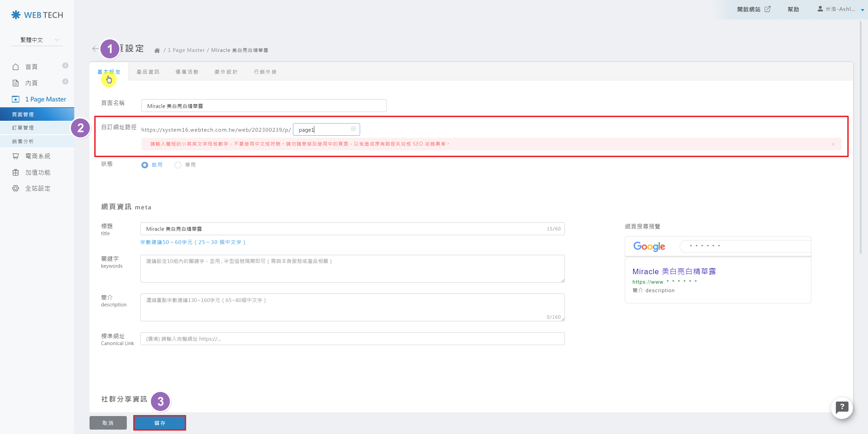Screen dimensions: 868x434
Task: Open the 繁體中文 language dropdown
Action: [37, 40]
